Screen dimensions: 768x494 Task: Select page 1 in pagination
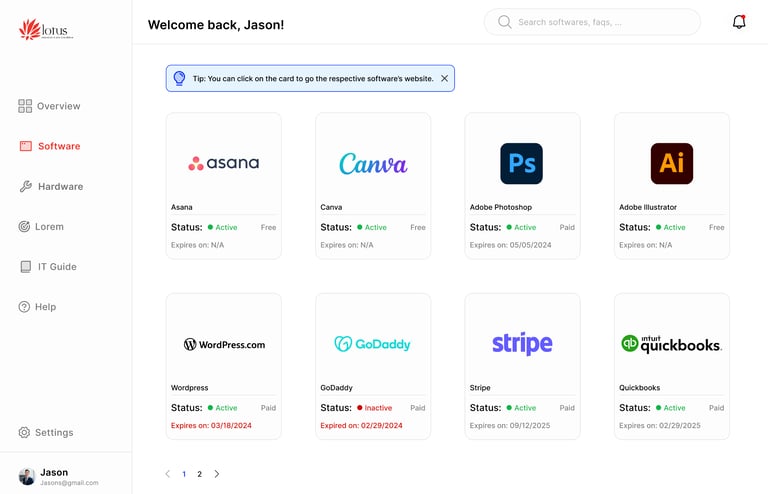click(x=184, y=474)
